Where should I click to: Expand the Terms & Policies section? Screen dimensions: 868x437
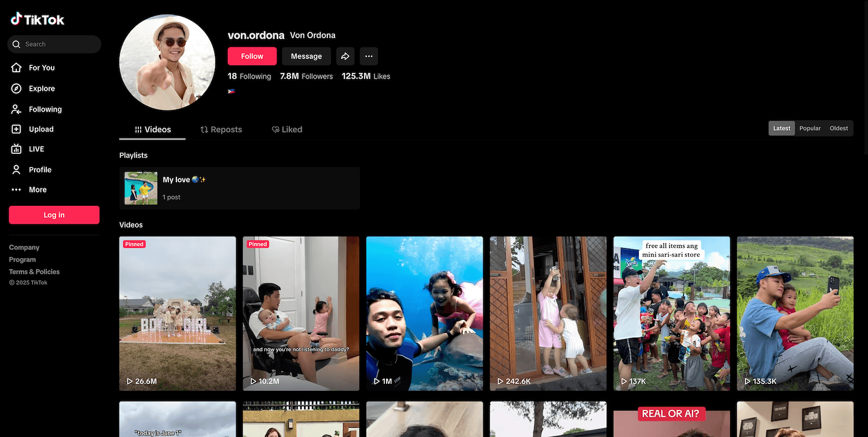click(x=34, y=272)
